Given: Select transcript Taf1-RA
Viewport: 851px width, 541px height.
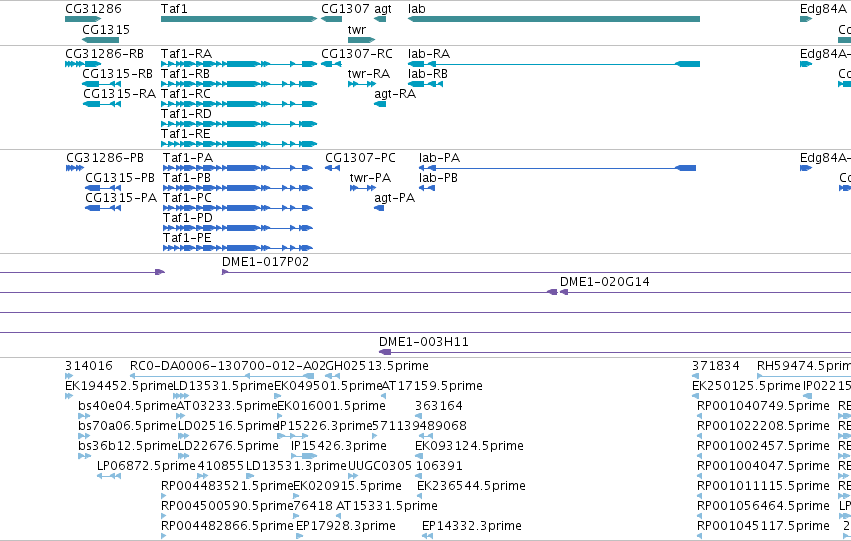Looking at the screenshot, I should tap(239, 64).
